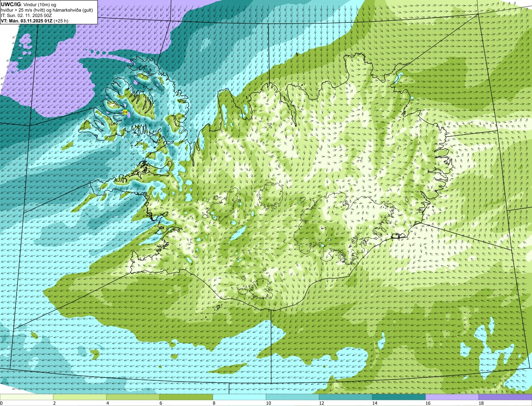The image size is (532, 406).
Task: Select the 16–18 m/s light purple legend swatch
Action: click(452, 397)
